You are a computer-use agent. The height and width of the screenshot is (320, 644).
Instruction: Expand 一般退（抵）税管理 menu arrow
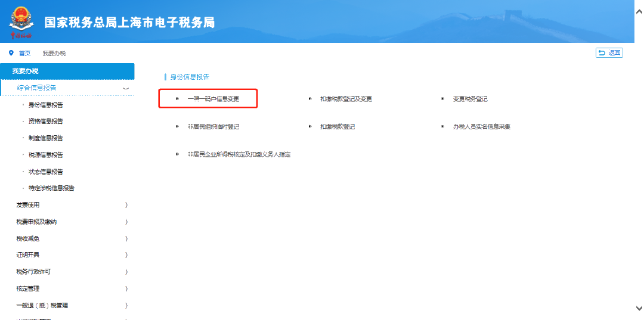pos(126,306)
